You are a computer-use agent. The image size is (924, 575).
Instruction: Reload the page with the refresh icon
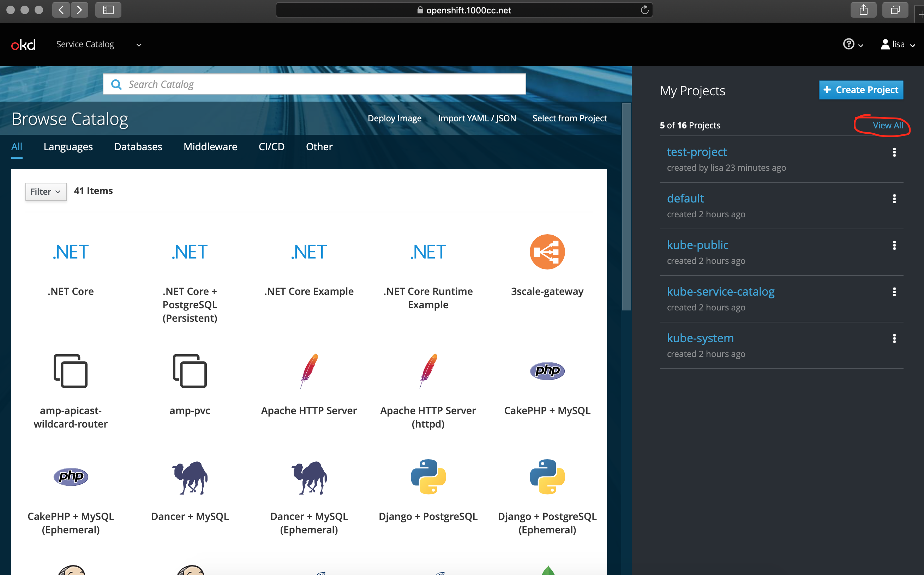tap(644, 10)
